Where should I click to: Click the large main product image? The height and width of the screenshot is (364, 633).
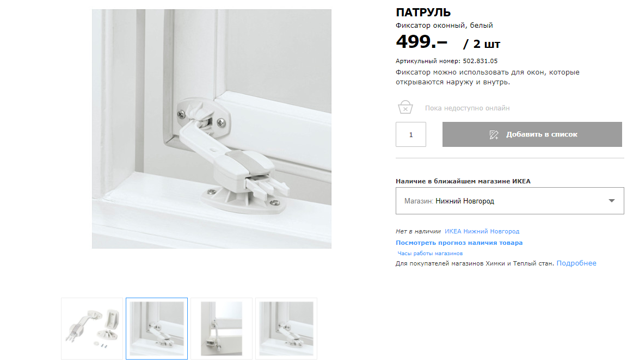coord(212,129)
